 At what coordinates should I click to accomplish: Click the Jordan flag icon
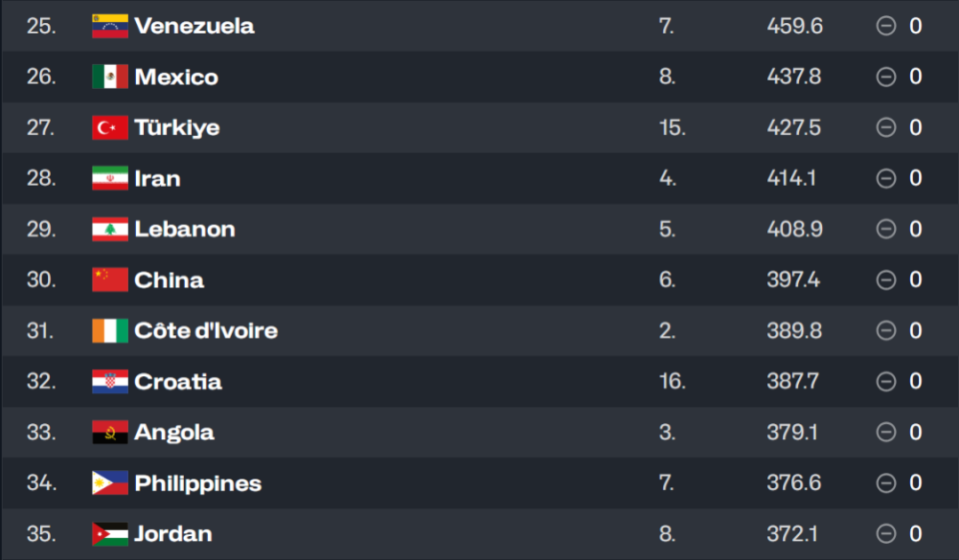[x=110, y=534]
